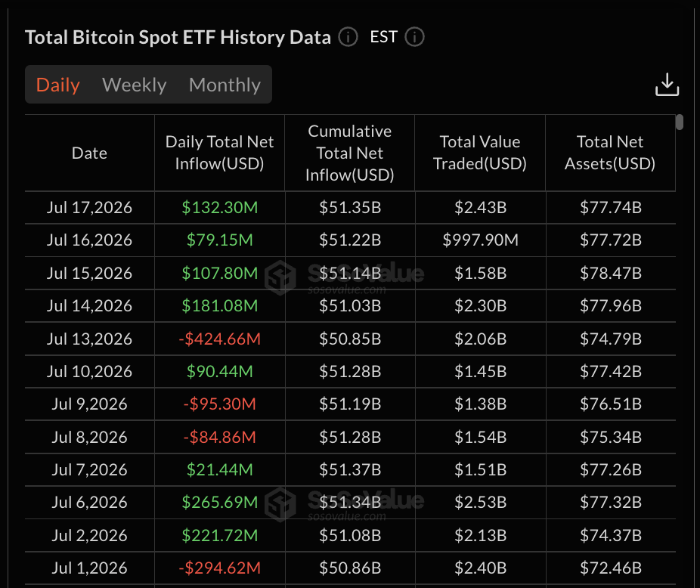This screenshot has height=588, width=700.
Task: Select the Jul 1,2026 row date
Action: click(x=89, y=568)
